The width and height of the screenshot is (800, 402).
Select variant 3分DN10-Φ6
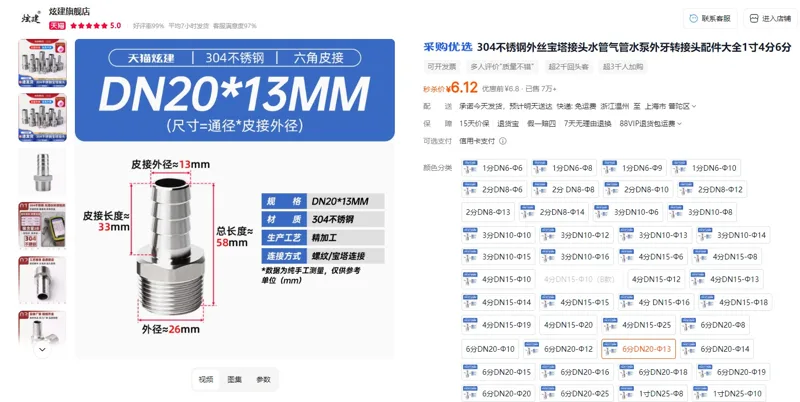click(628, 212)
